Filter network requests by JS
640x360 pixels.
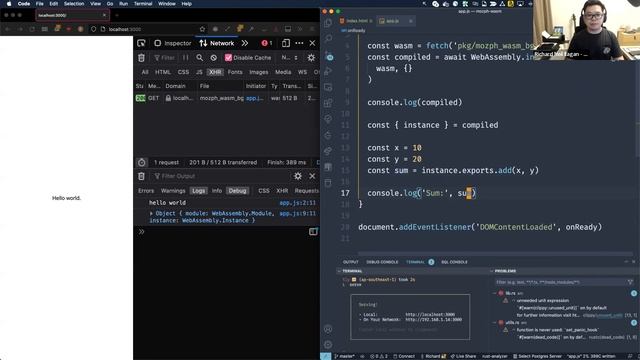(x=199, y=72)
